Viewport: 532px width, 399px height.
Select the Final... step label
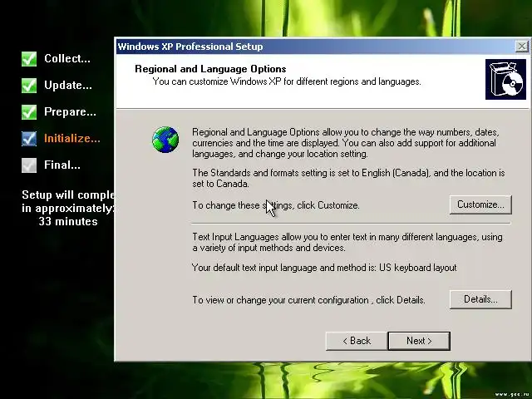click(62, 165)
